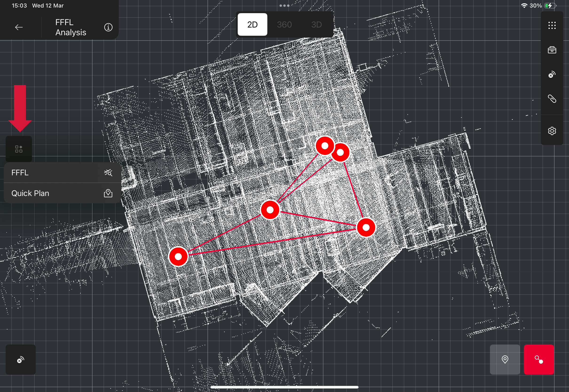The image size is (569, 392).
Task: Open the three-dot handle at top center
Action: 284,5
